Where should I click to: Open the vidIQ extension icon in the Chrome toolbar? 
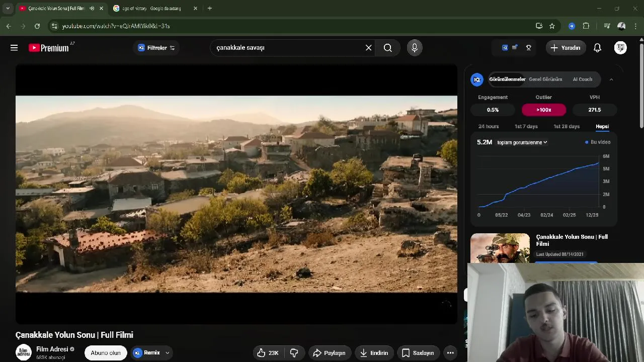point(572,26)
